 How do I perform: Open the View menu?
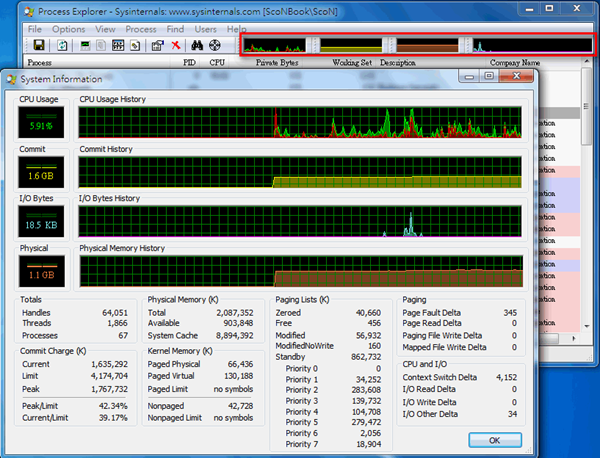[105, 30]
